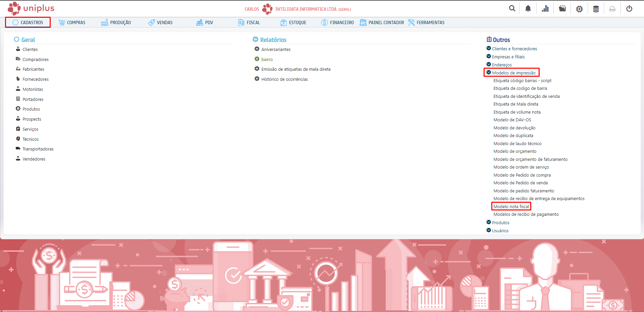Open the settings chip icon

pyautogui.click(x=579, y=9)
